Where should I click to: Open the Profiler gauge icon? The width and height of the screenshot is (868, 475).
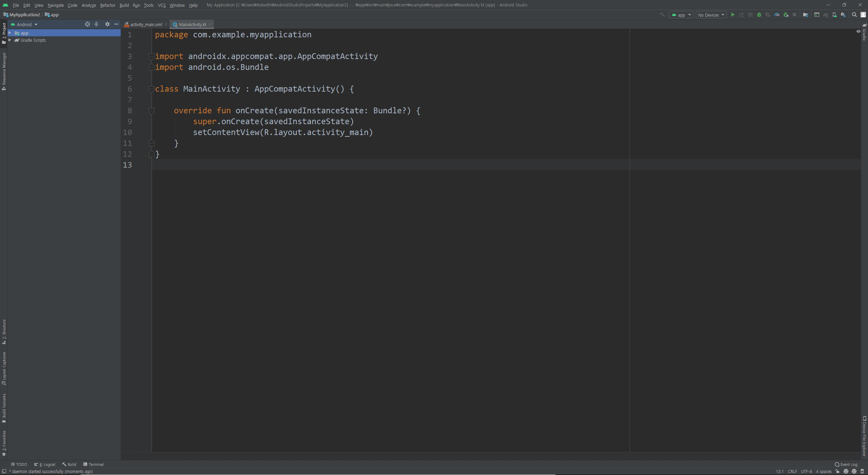pyautogui.click(x=777, y=15)
